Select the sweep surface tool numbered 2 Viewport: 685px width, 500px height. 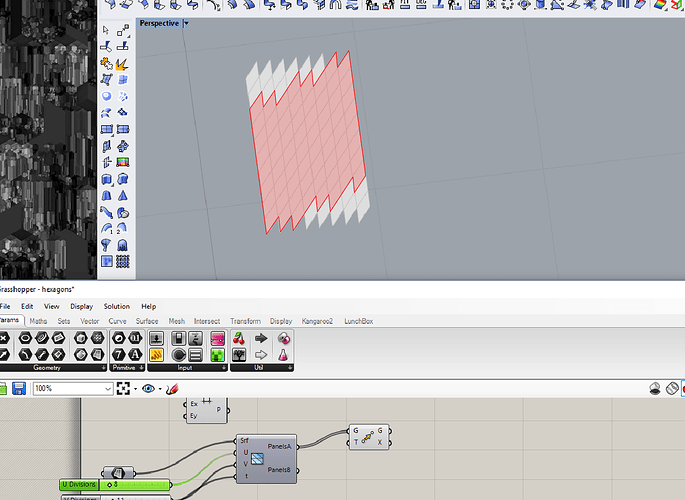click(x=122, y=228)
